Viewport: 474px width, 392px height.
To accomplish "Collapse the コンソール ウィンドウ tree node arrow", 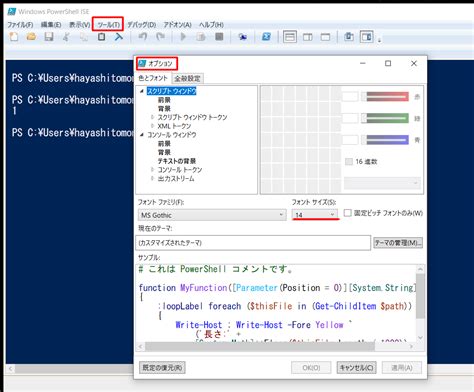I will (142, 135).
